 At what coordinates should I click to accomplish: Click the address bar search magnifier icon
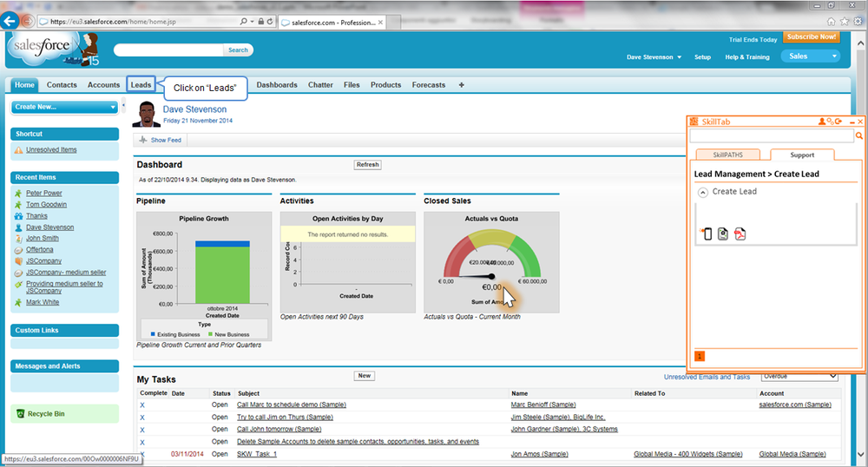[x=243, y=22]
